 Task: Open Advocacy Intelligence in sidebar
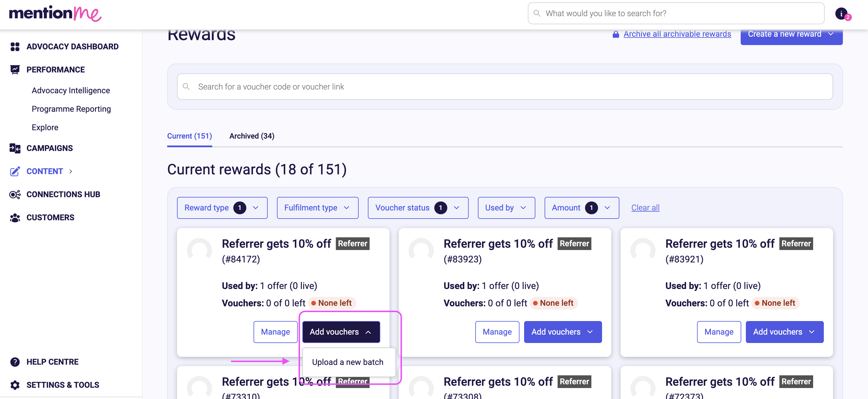(x=71, y=91)
